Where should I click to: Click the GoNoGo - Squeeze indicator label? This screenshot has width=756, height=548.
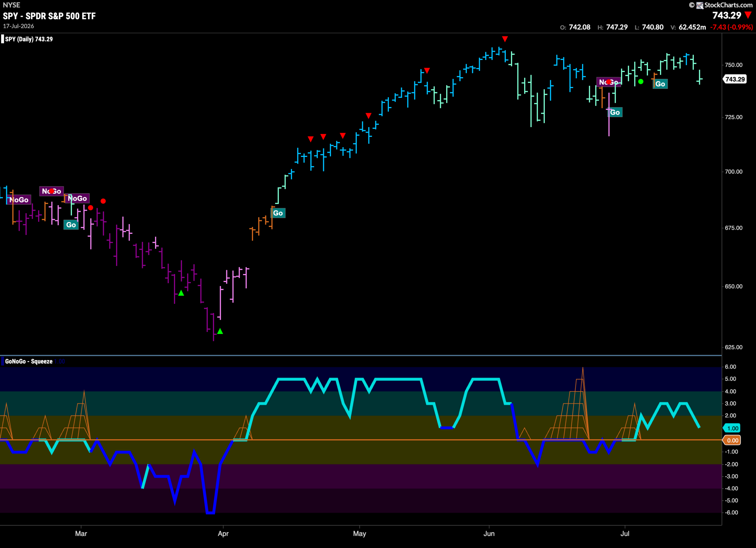point(29,361)
